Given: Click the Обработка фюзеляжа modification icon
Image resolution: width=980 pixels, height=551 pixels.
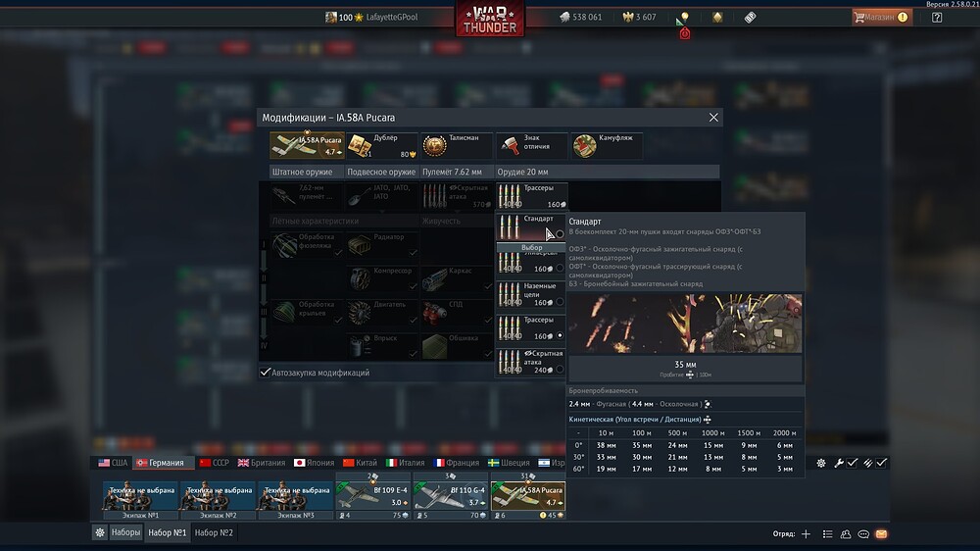Looking at the screenshot, I should point(285,246).
